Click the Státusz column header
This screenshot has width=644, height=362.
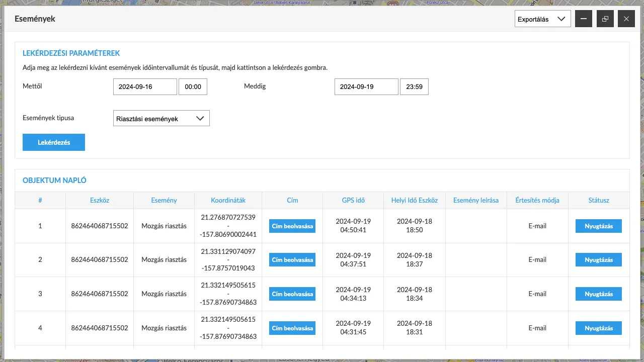click(599, 200)
